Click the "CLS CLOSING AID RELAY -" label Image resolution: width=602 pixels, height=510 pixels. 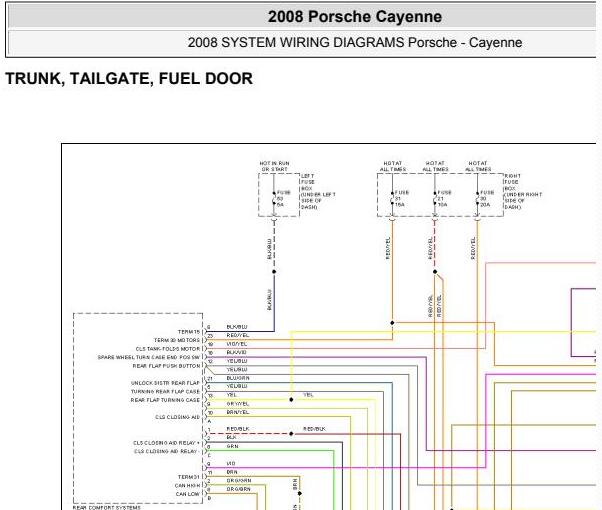166,451
